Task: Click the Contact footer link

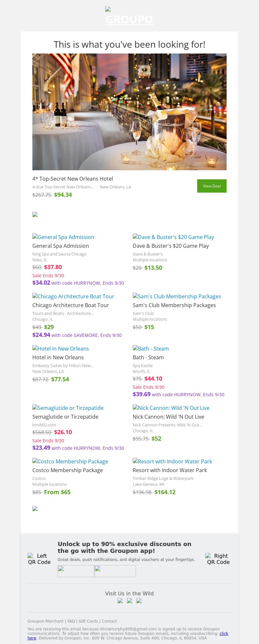Action: coord(109,621)
